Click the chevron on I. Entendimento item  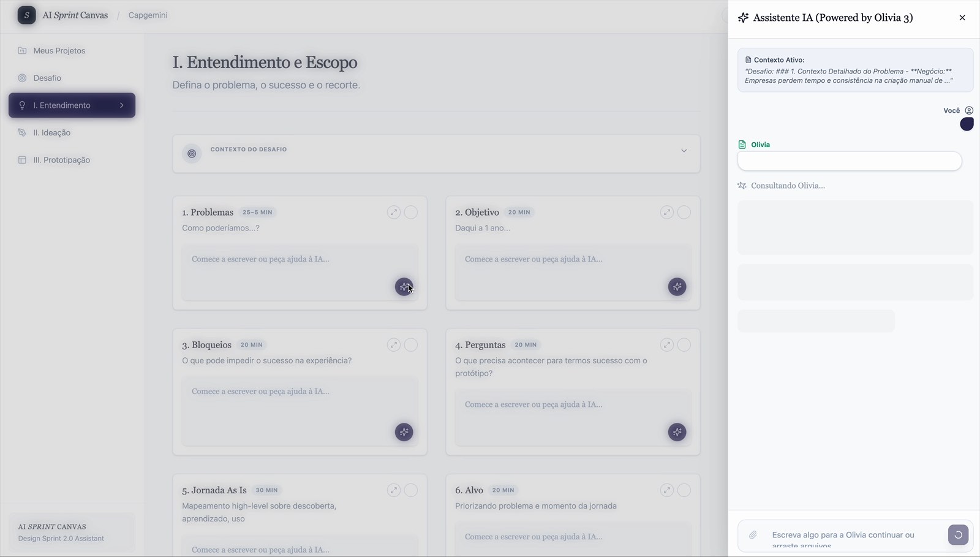pos(122,105)
